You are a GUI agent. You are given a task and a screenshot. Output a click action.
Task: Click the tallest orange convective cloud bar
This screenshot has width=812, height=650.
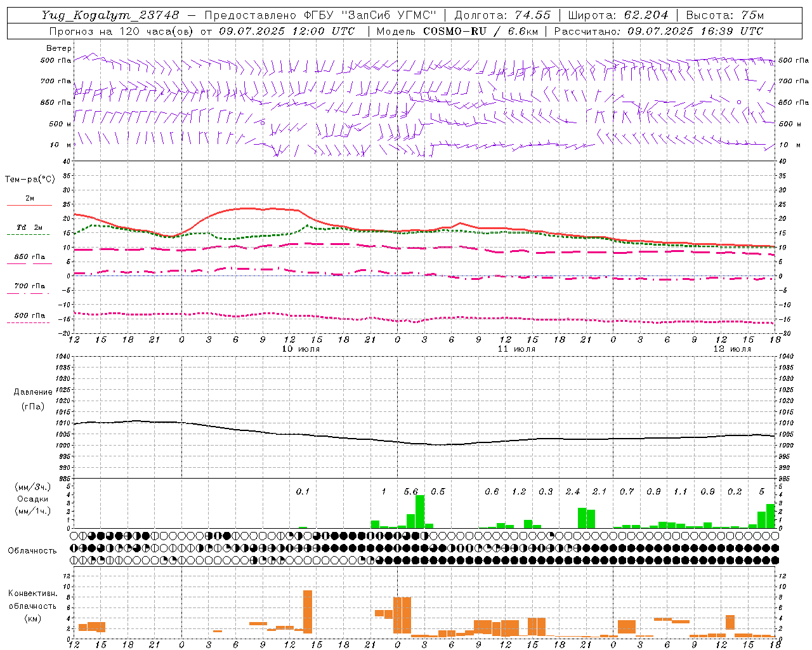[x=308, y=612]
